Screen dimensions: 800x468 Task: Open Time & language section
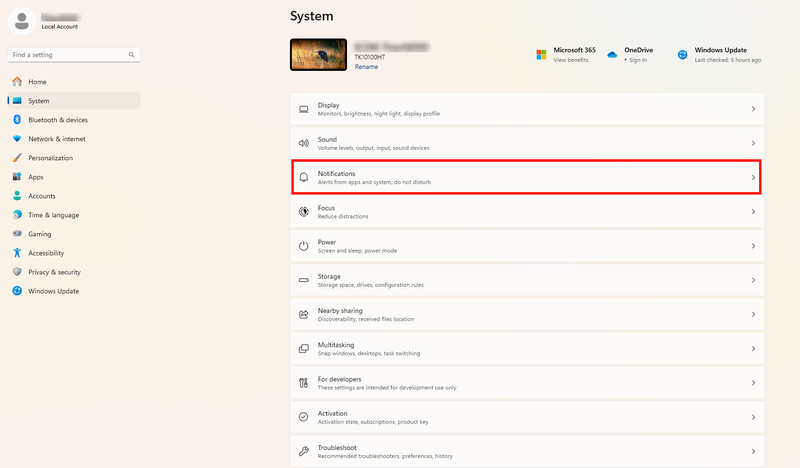tap(74, 215)
